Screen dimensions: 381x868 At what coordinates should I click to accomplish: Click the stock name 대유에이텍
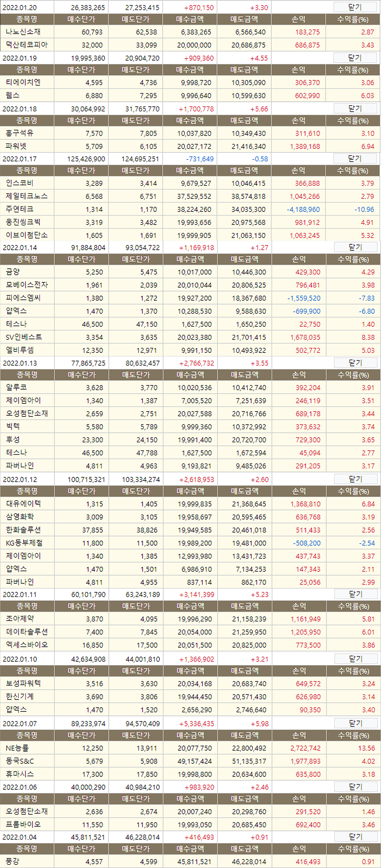click(x=23, y=504)
